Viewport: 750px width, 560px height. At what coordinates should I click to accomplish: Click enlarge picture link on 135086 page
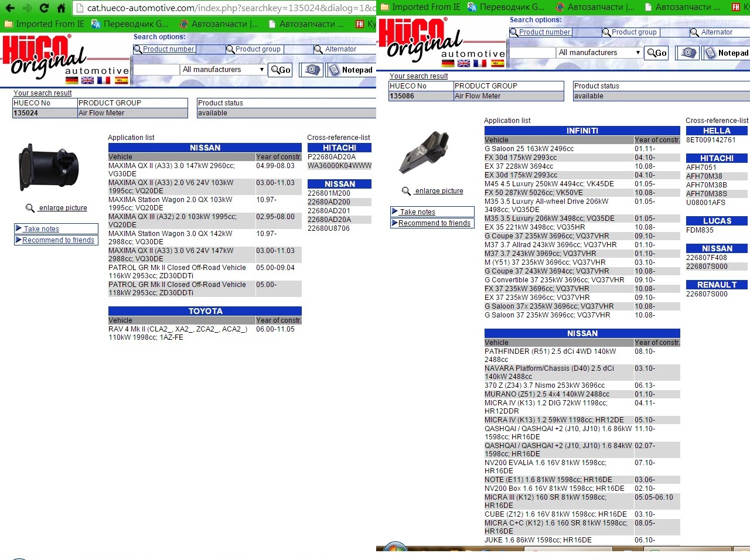point(439,191)
